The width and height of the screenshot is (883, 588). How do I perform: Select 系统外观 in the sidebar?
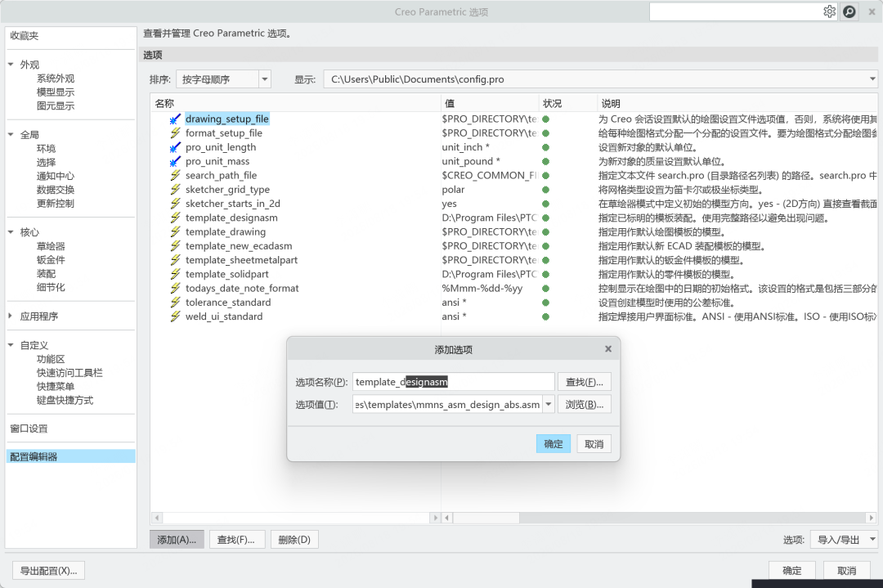(56, 79)
